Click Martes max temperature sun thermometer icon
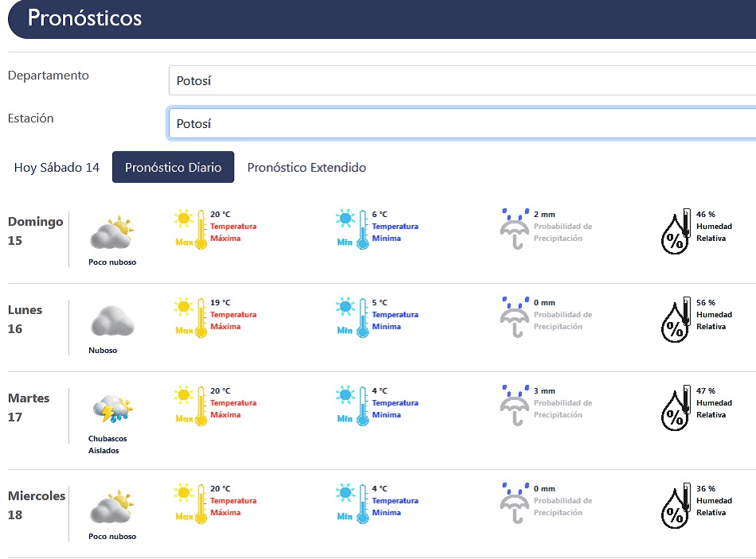The image size is (756, 559). pyautogui.click(x=191, y=406)
